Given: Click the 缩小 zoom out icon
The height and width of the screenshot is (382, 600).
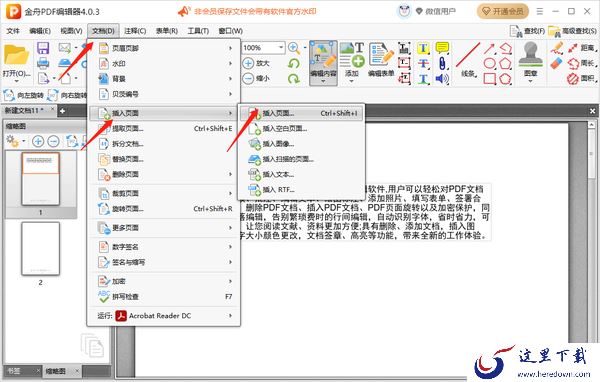Looking at the screenshot, I should point(248,78).
